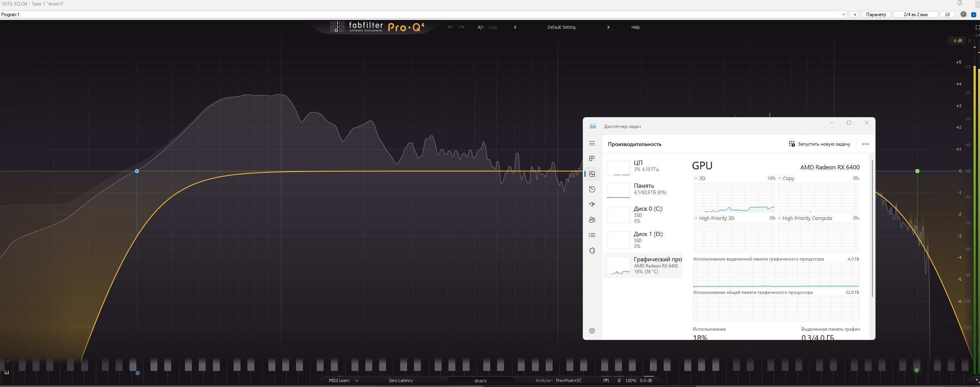980x387 pixels.
Task: Click the 2/4 вх 2 вых routing button
Action: pyautogui.click(x=916, y=15)
